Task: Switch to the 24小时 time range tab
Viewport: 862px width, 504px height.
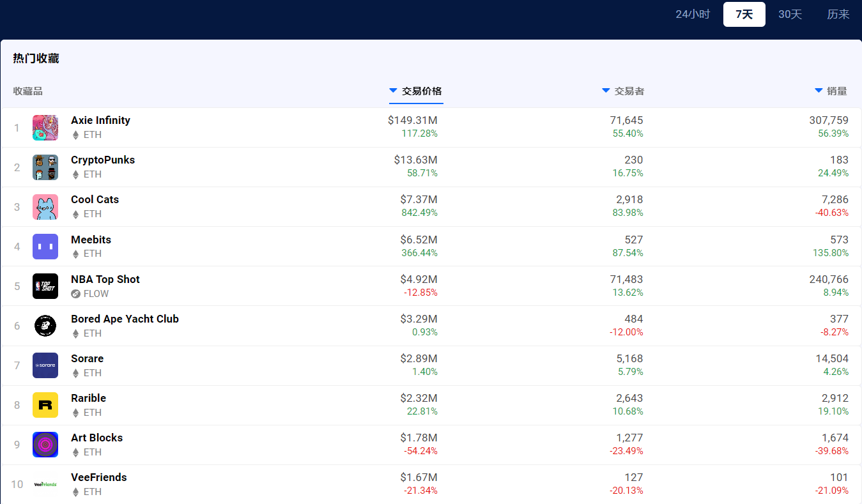Action: (x=693, y=14)
